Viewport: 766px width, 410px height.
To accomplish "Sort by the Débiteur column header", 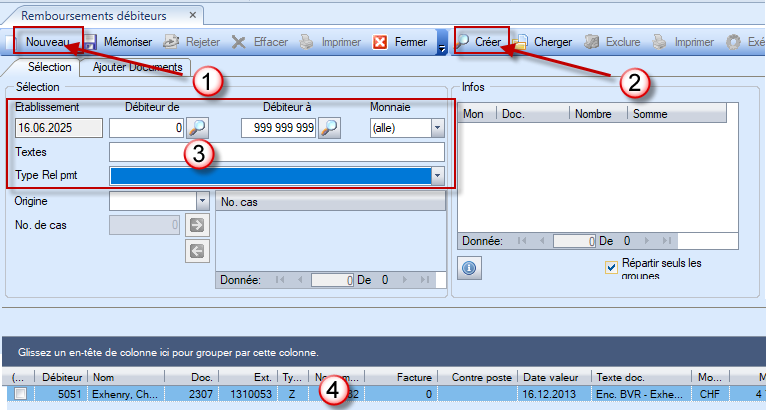I will click(62, 377).
